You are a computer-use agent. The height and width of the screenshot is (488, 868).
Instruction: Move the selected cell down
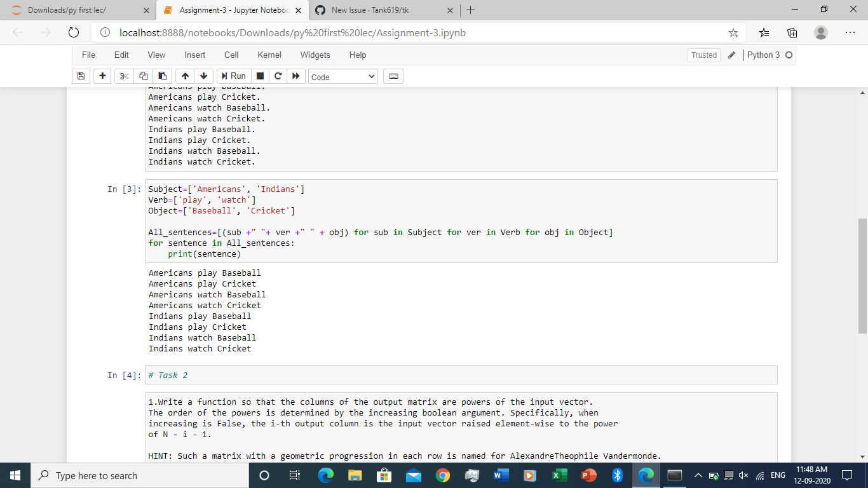point(203,76)
